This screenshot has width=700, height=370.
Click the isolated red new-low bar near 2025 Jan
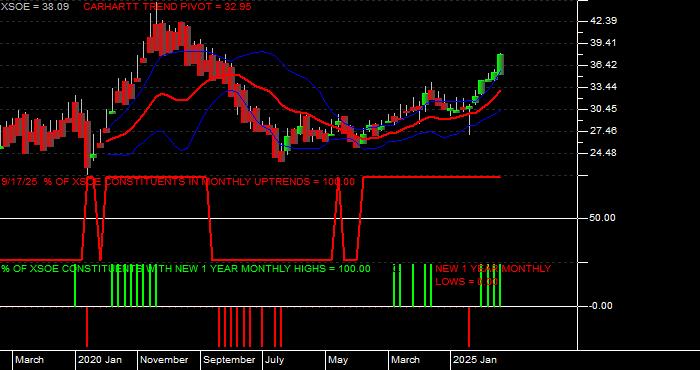(469, 327)
